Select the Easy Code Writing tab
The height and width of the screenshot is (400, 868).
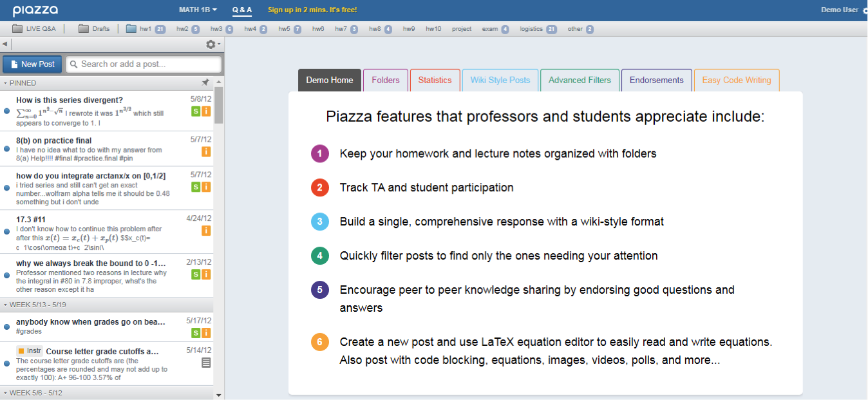tap(737, 81)
